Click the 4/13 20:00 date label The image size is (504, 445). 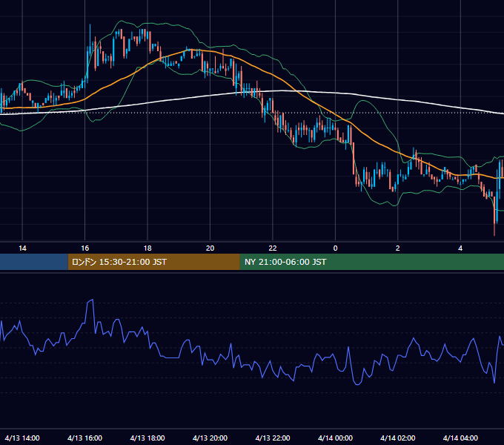210,438
